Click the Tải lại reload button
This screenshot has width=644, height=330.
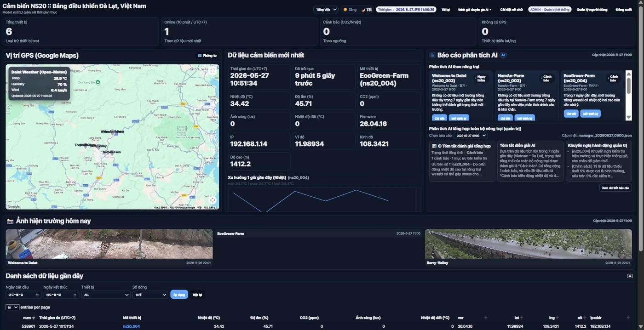pyautogui.click(x=445, y=9)
